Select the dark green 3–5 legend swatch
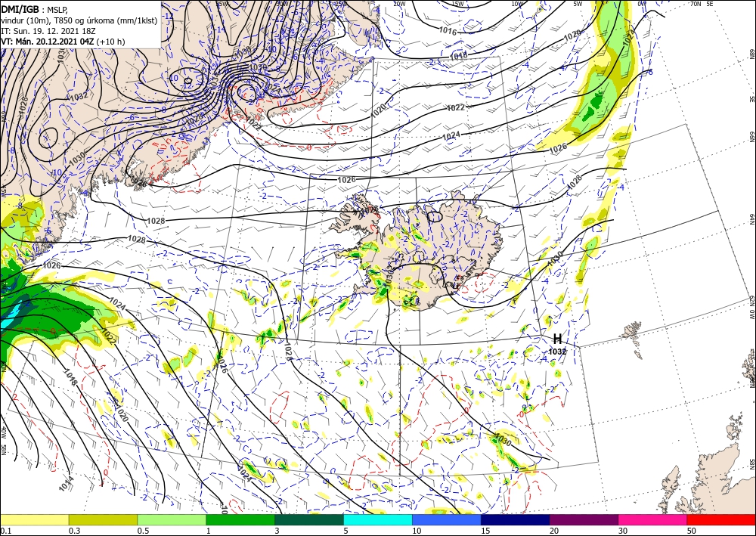756x536 pixels. 309,519
